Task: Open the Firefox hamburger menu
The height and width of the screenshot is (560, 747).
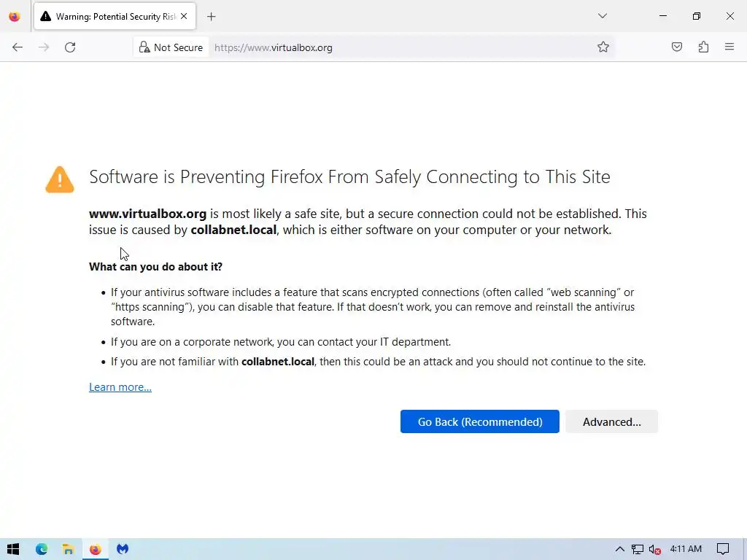Action: tap(729, 47)
